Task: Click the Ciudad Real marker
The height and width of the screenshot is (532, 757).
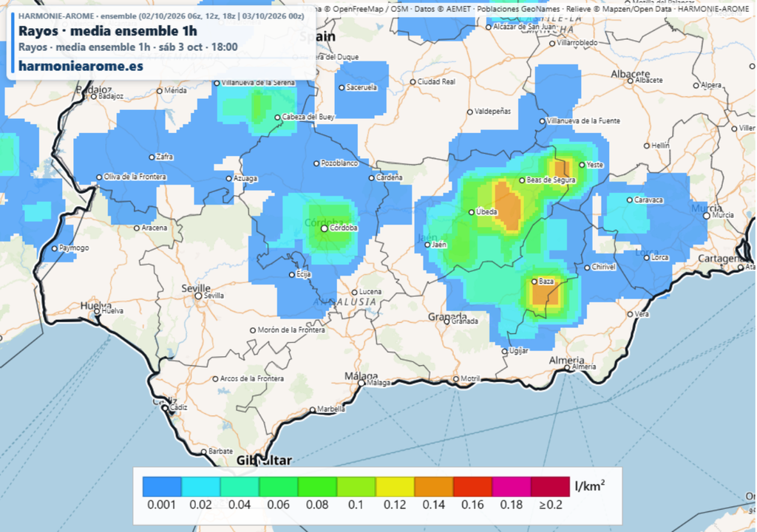Action: (x=413, y=82)
